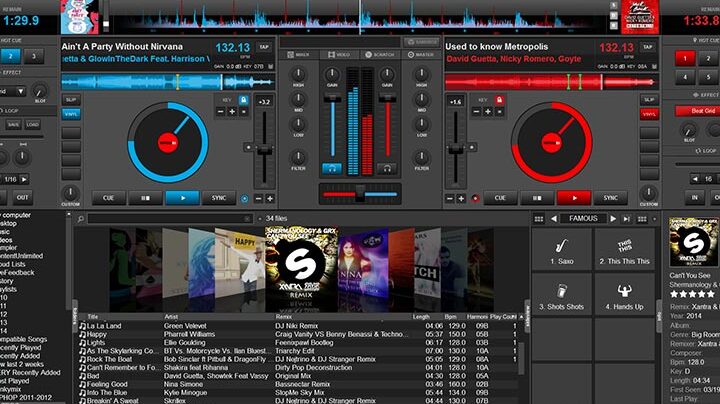The width and height of the screenshot is (720, 404).
Task: Switch to the MASTER tab
Action: 421,55
